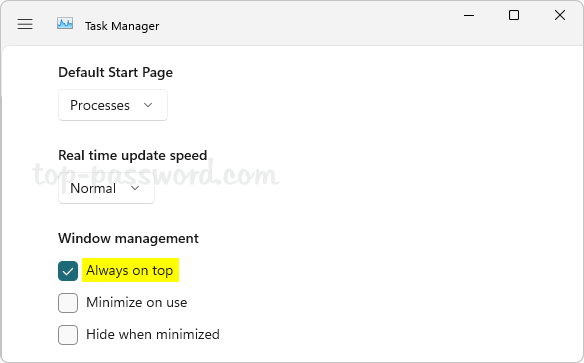Click the chevron beside Normal
The height and width of the screenshot is (363, 584).
(135, 188)
